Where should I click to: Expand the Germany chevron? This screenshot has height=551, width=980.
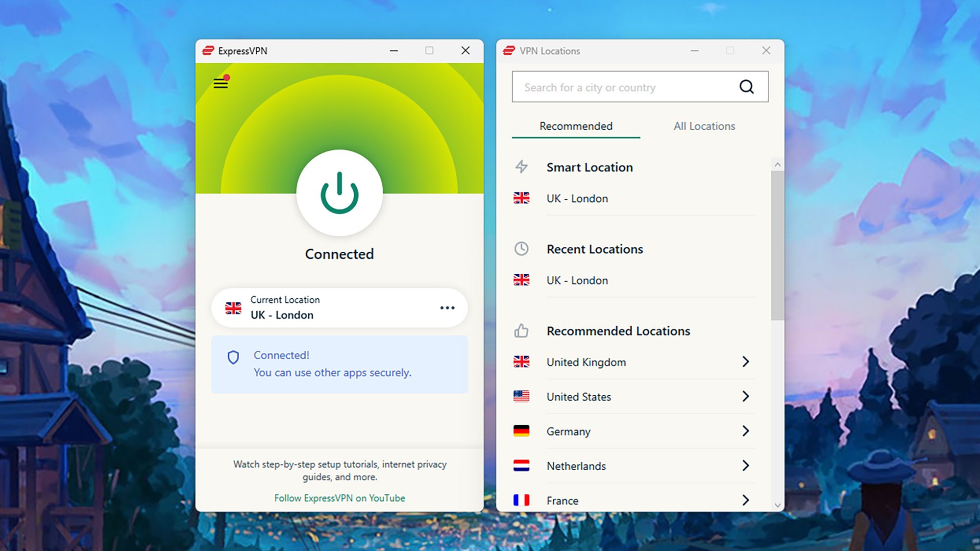745,431
